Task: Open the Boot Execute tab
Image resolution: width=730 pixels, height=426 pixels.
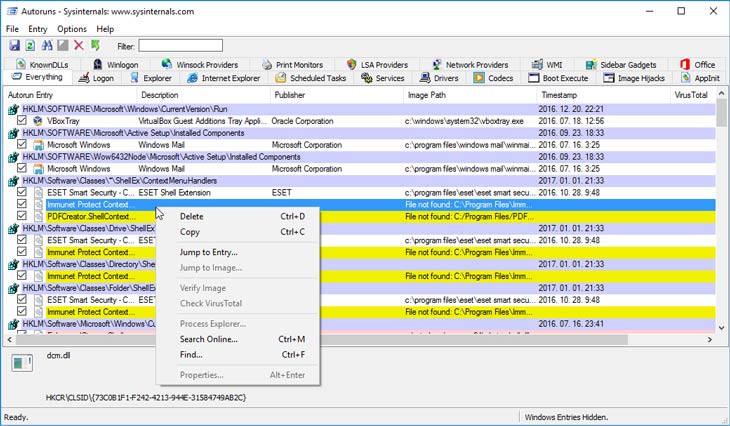Action: click(558, 78)
